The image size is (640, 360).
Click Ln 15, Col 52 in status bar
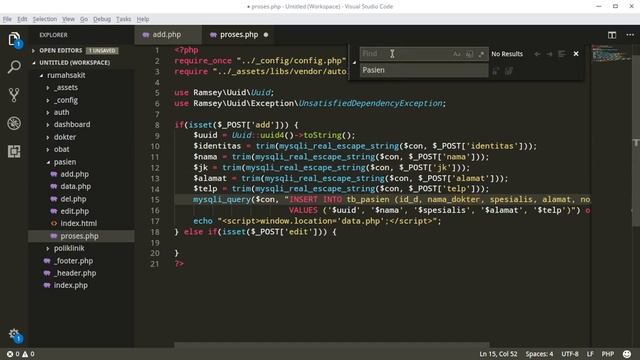[498, 354]
